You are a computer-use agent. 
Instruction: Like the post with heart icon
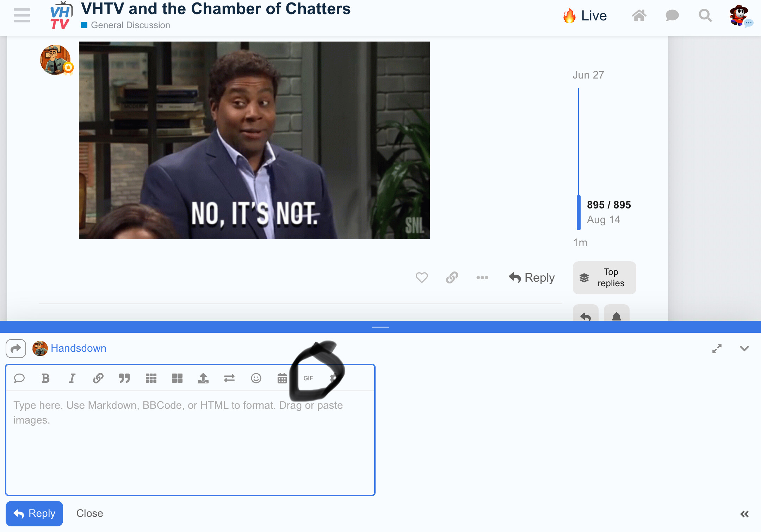(422, 277)
